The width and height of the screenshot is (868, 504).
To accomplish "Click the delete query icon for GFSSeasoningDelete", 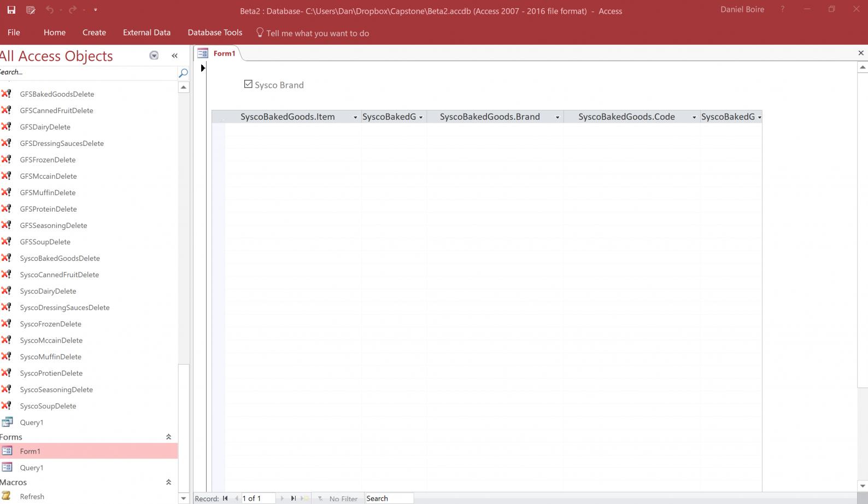I will (x=7, y=225).
